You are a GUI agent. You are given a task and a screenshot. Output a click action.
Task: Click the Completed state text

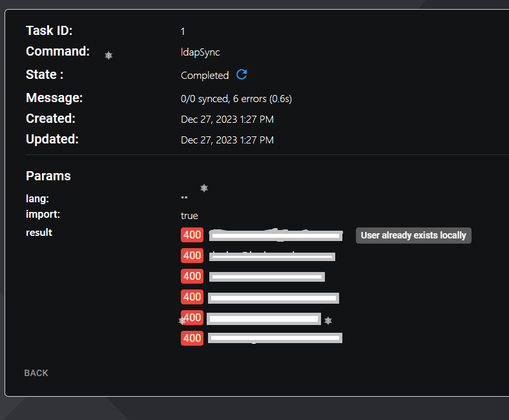tap(205, 76)
